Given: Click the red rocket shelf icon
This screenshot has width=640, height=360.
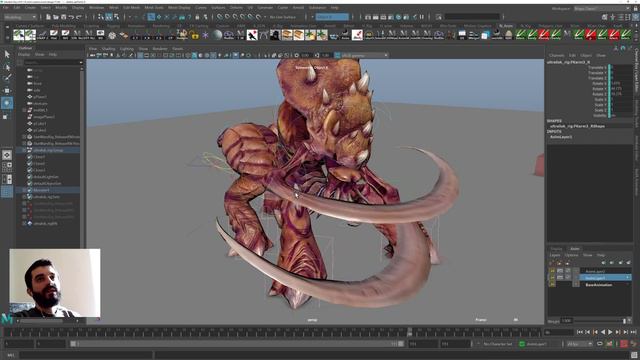Looking at the screenshot, I should tap(357, 35).
